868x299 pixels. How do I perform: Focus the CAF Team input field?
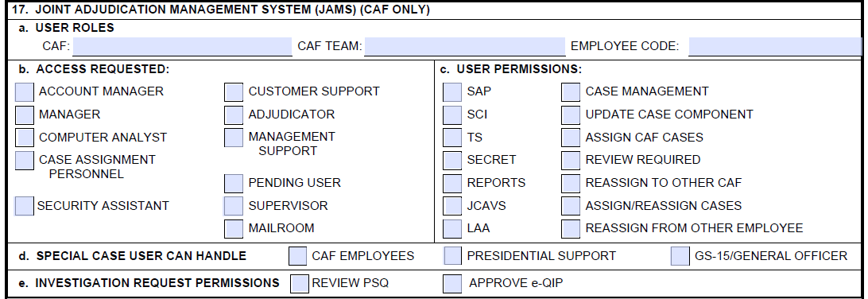click(465, 46)
